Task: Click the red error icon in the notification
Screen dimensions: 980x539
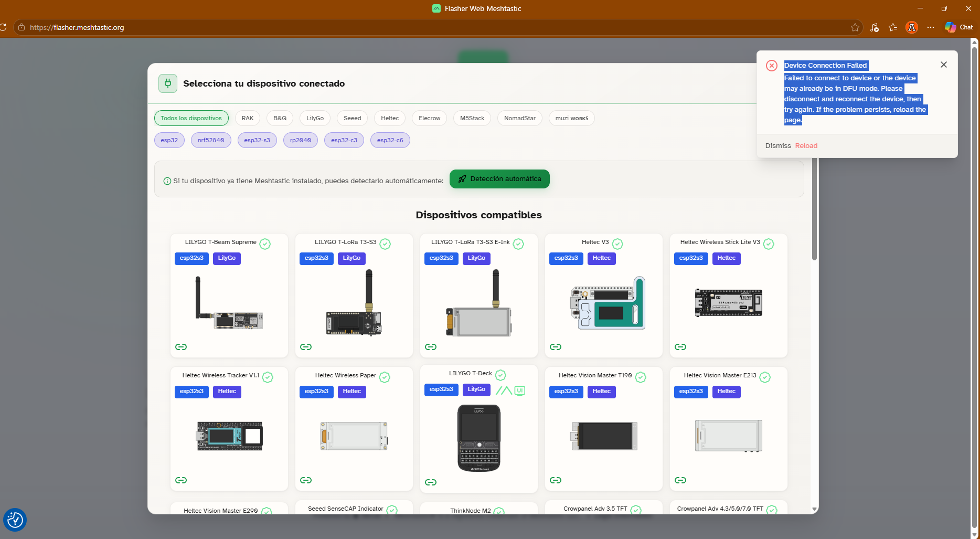Action: [772, 66]
